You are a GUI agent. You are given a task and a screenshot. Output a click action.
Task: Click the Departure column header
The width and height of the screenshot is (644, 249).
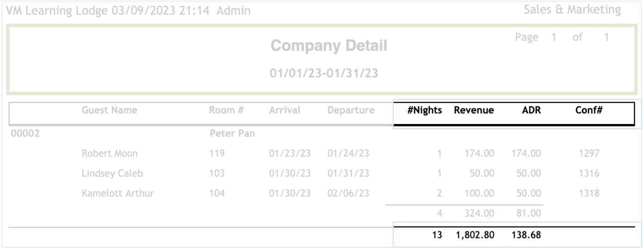(x=351, y=111)
